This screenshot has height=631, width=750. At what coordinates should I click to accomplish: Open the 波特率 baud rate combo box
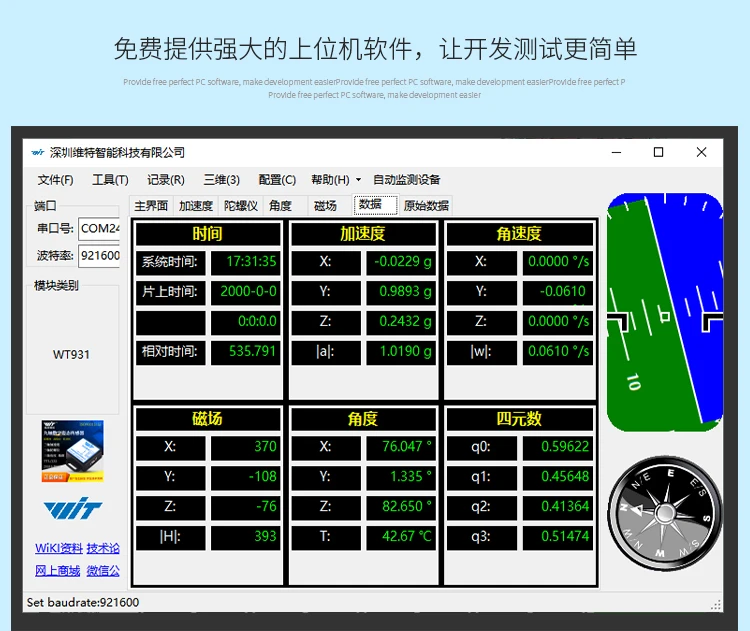pyautogui.click(x=99, y=255)
